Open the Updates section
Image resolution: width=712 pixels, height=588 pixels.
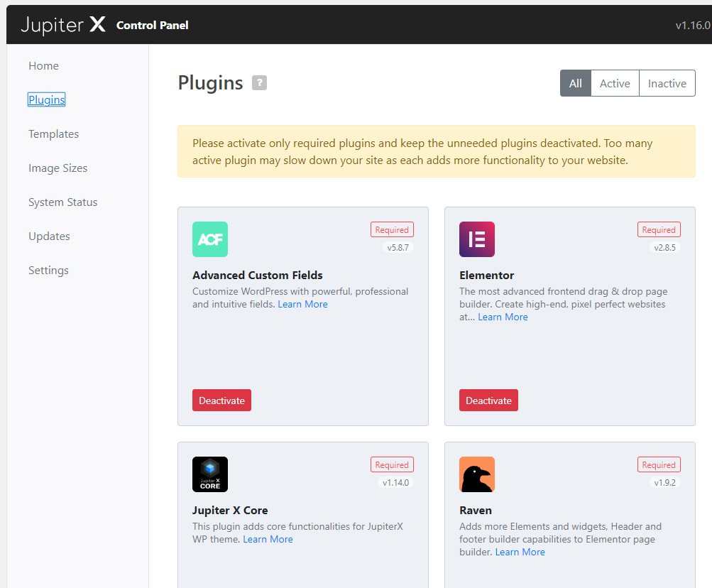pyautogui.click(x=49, y=236)
